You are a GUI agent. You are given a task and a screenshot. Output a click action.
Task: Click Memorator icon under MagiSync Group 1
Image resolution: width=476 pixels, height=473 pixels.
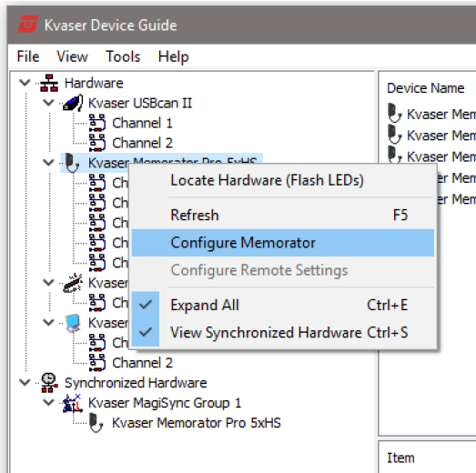(x=96, y=423)
